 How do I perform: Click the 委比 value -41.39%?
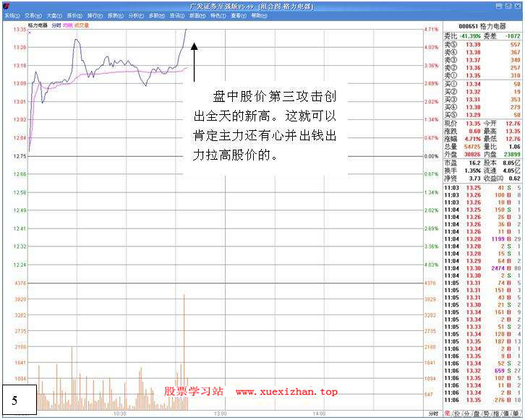click(x=471, y=36)
